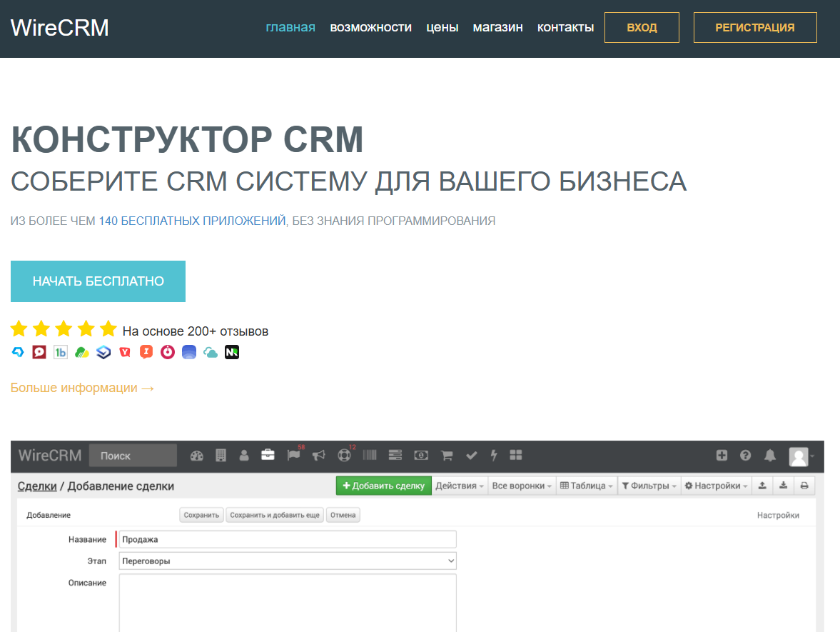Click the green-yellow leaf review site icon

coord(82,352)
